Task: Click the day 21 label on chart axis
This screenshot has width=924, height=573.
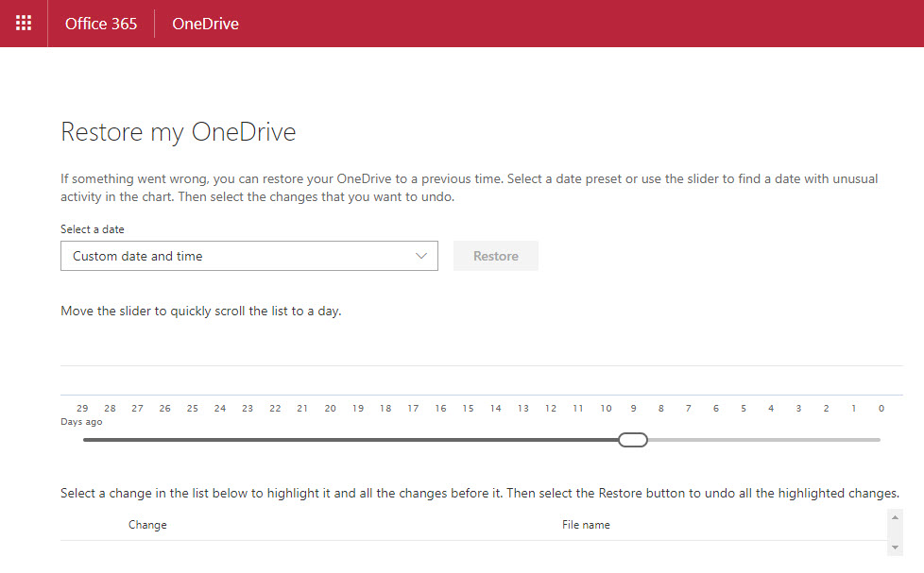Action: (302, 408)
